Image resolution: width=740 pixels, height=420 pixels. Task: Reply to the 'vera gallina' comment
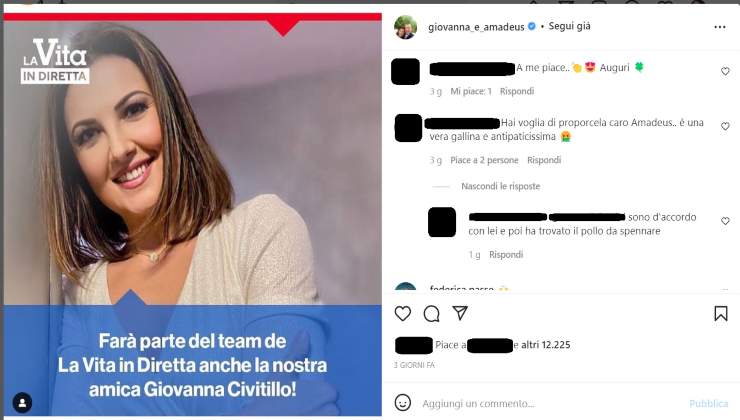(544, 160)
